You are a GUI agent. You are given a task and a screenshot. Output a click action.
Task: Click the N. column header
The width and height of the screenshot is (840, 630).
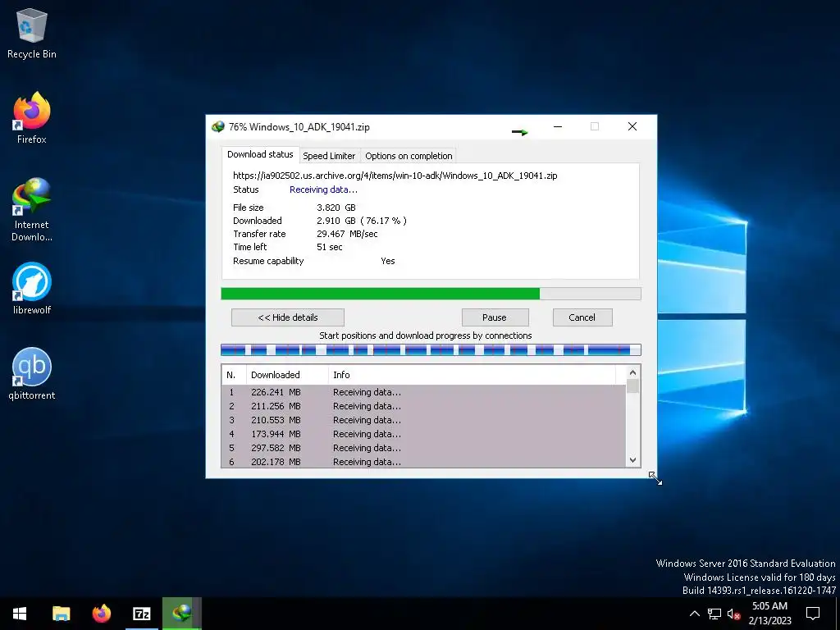tap(234, 375)
